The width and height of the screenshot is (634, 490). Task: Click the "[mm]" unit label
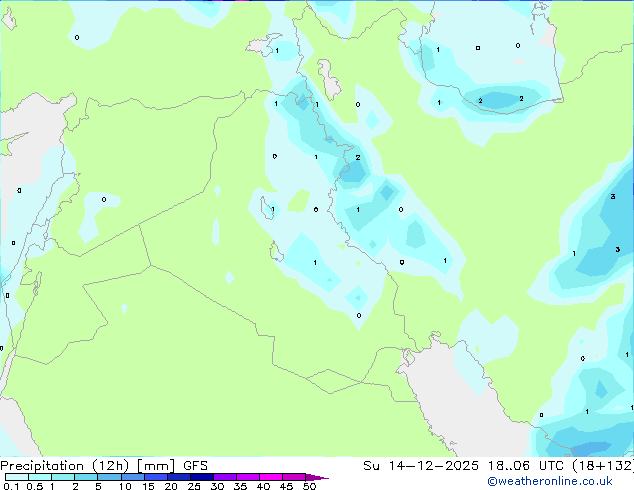point(156,466)
